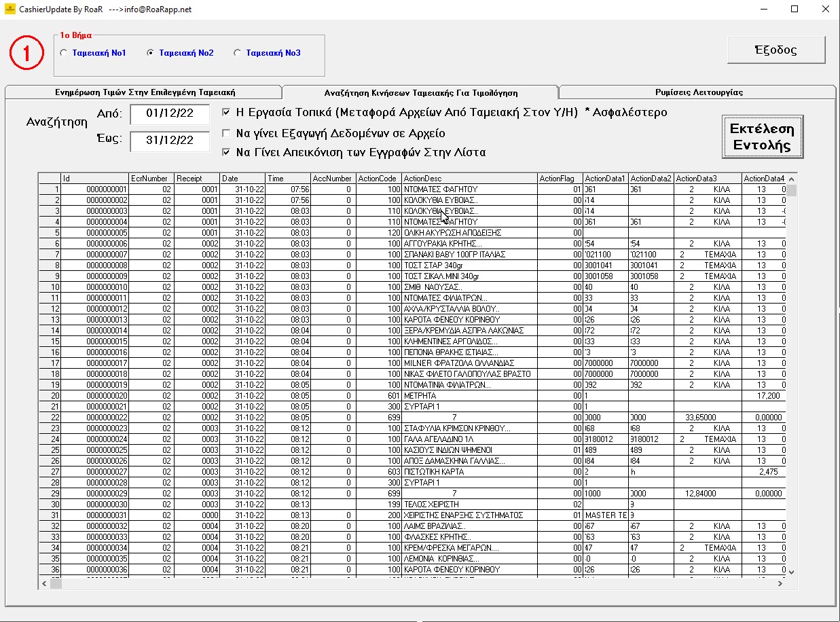Open 'Ενημέρωση Τιμών Στην Επιλεγμένη Ταμειακή' tab
The width and height of the screenshot is (840, 622).
(145, 92)
